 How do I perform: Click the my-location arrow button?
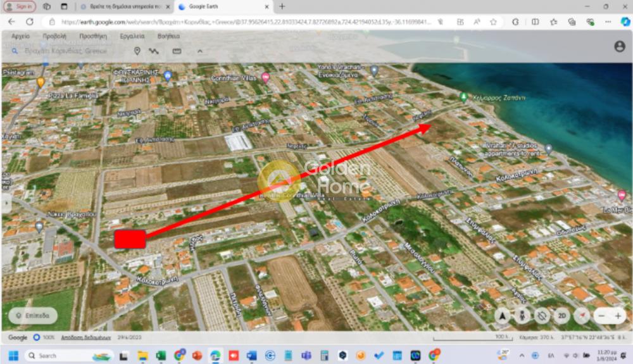point(503,315)
